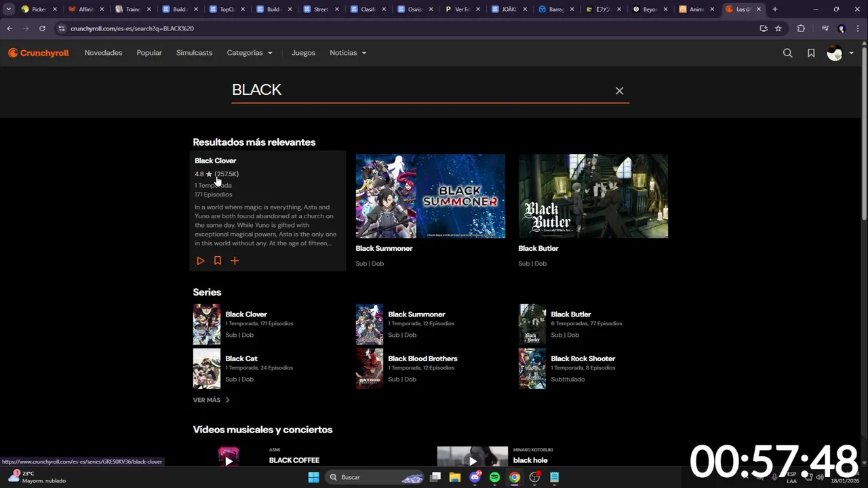Play Black Clover from the hover card
Screen dimensions: 868x488
[201, 260]
